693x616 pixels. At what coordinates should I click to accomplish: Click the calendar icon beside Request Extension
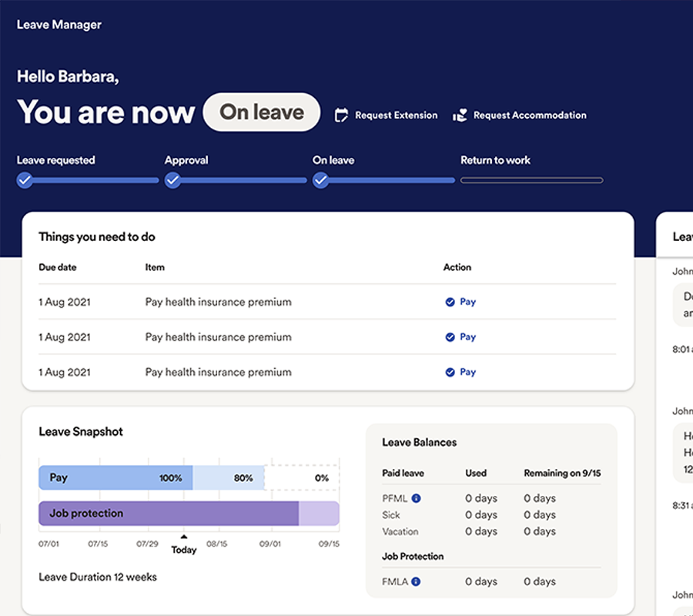click(341, 114)
